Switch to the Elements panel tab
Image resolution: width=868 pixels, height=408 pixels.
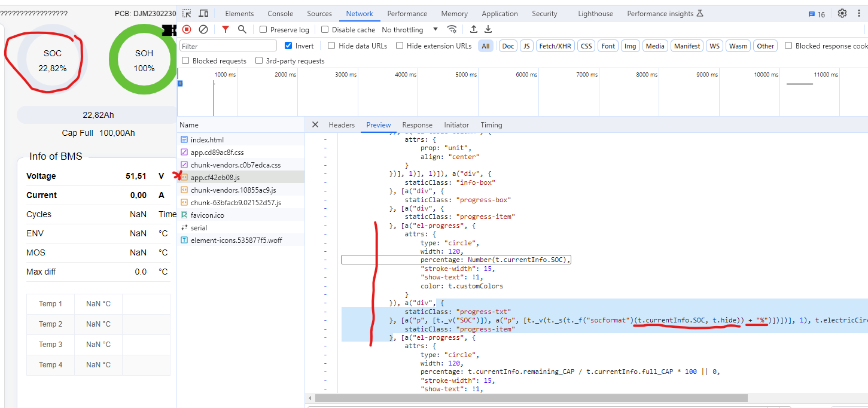239,14
